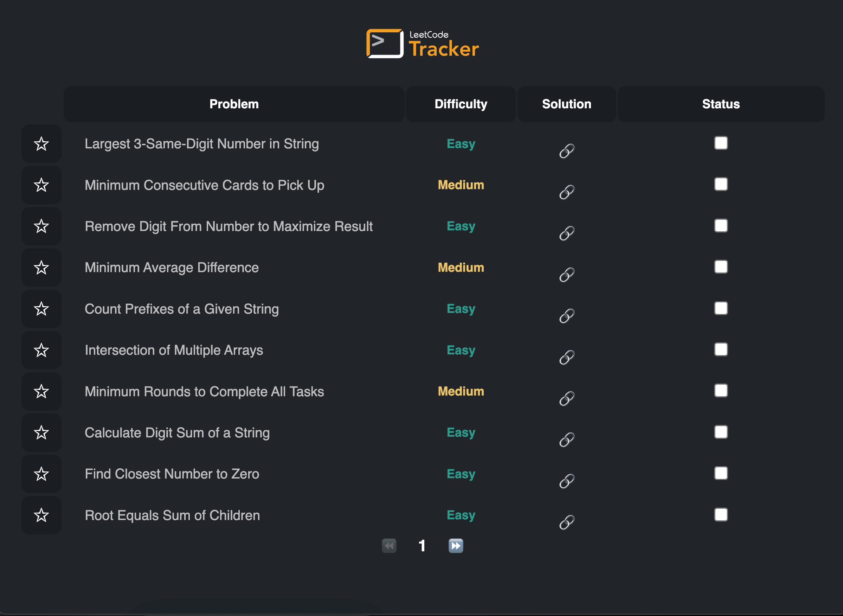Viewport: 843px width, 616px height.
Task: Open solution link for Intersection of Multiple Arrays
Action: (x=567, y=357)
